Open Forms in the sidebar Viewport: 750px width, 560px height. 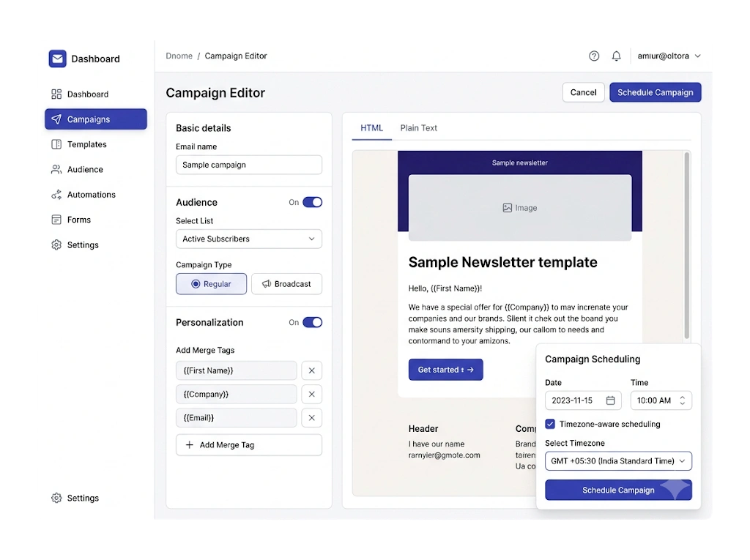(96, 220)
